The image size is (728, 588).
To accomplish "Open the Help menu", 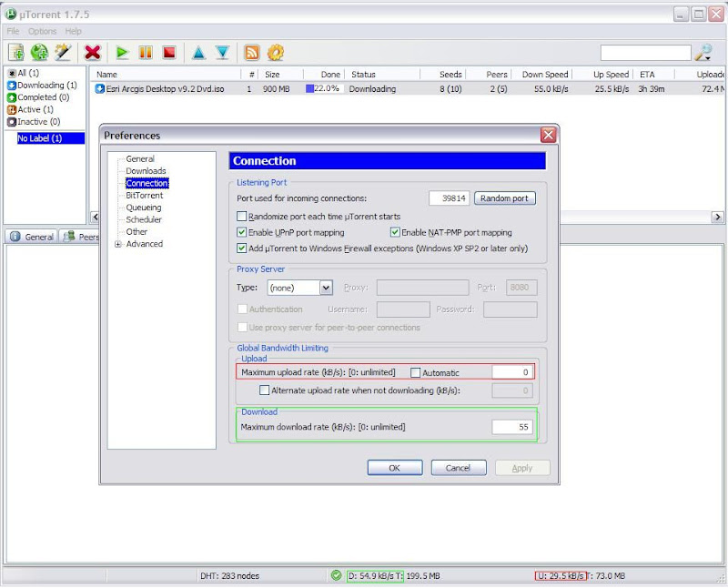I will (74, 31).
